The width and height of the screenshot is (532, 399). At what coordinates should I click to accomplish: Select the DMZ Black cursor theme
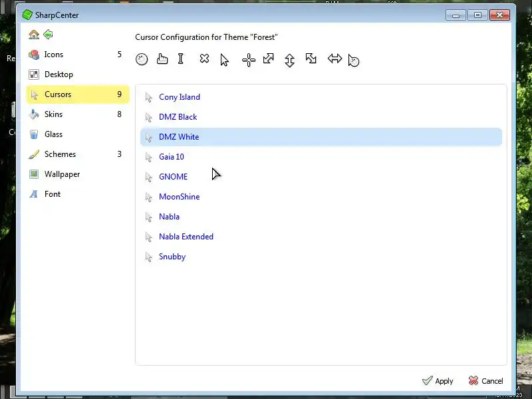coord(321,117)
